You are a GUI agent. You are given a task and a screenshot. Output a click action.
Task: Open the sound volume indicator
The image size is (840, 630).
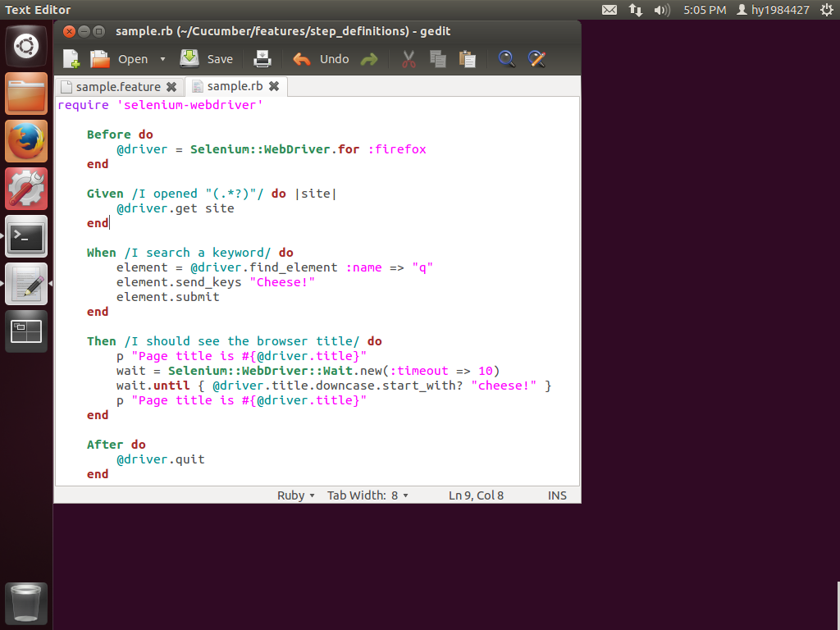click(662, 10)
